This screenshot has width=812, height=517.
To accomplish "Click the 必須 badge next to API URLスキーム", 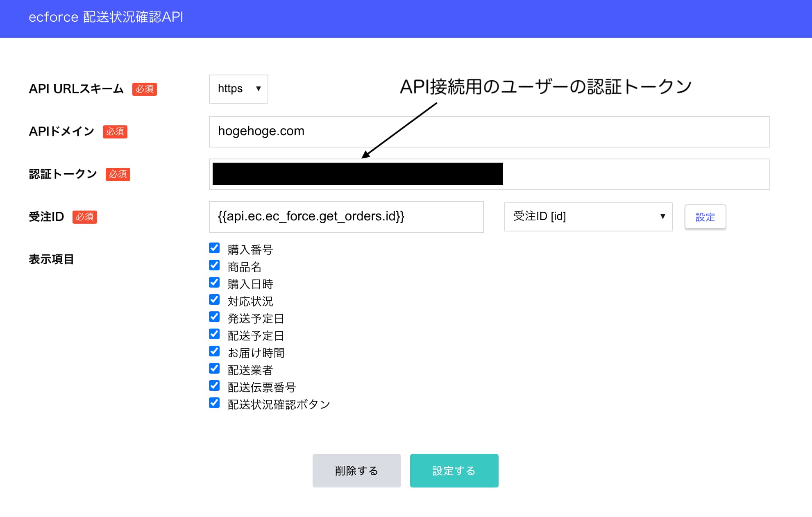I will click(145, 89).
